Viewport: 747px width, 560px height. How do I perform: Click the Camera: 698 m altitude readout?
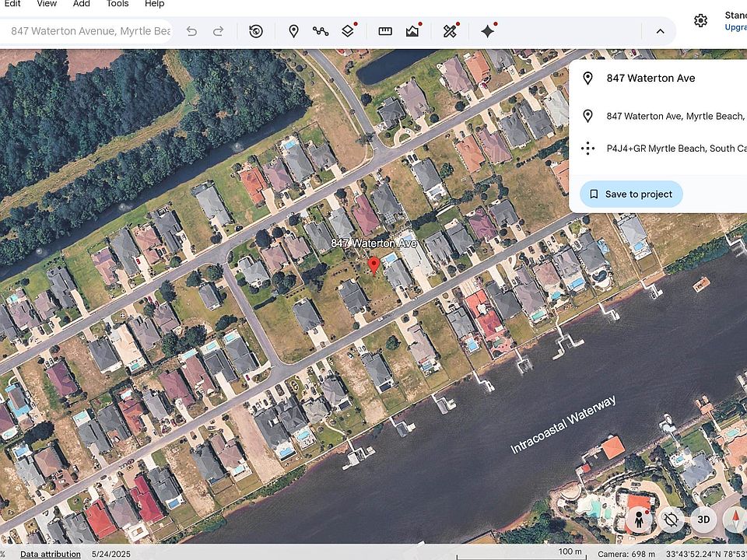pyautogui.click(x=626, y=555)
